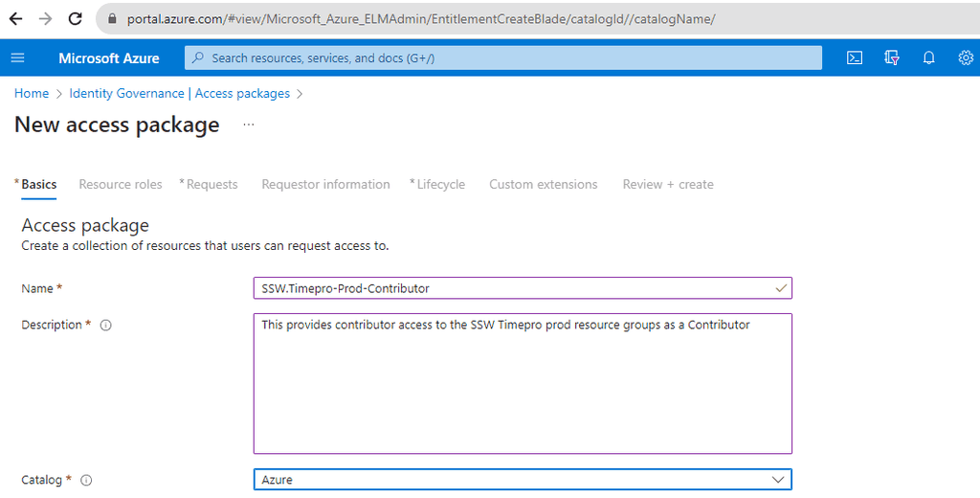Open portal settings gear
This screenshot has width=980, height=498.
pyautogui.click(x=965, y=58)
